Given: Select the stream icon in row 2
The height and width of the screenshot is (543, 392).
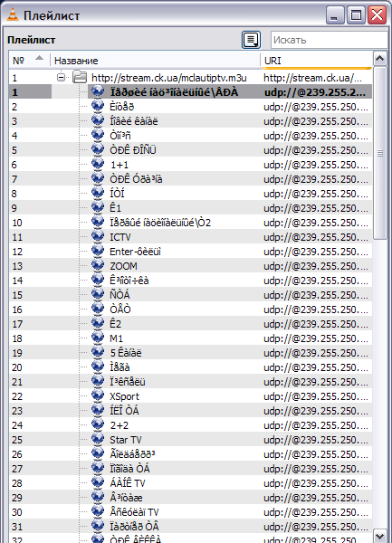Looking at the screenshot, I should [98, 106].
